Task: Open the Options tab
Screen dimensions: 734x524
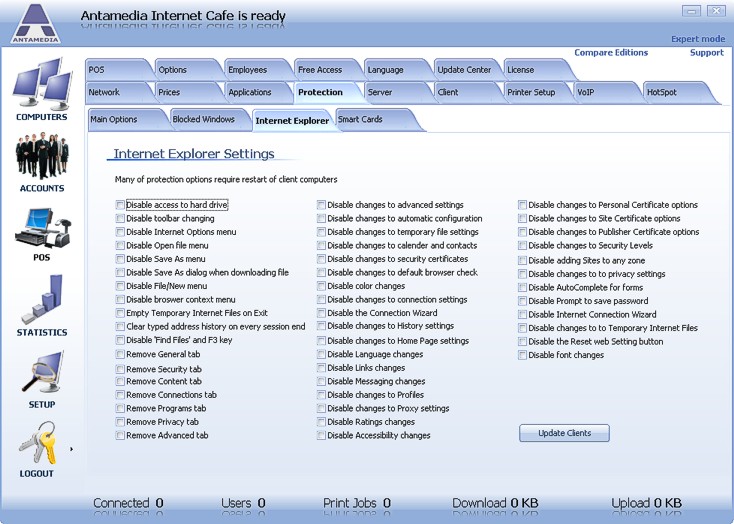Action: [187, 70]
